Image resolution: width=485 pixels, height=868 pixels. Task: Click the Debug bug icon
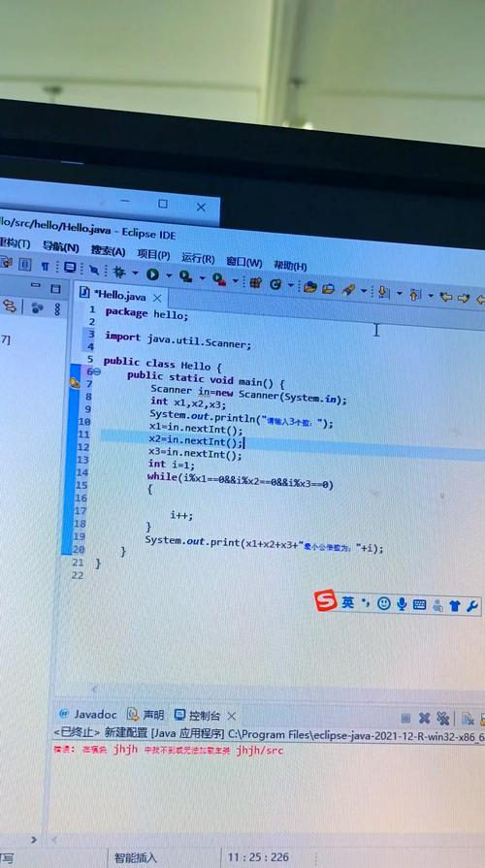[x=118, y=272]
